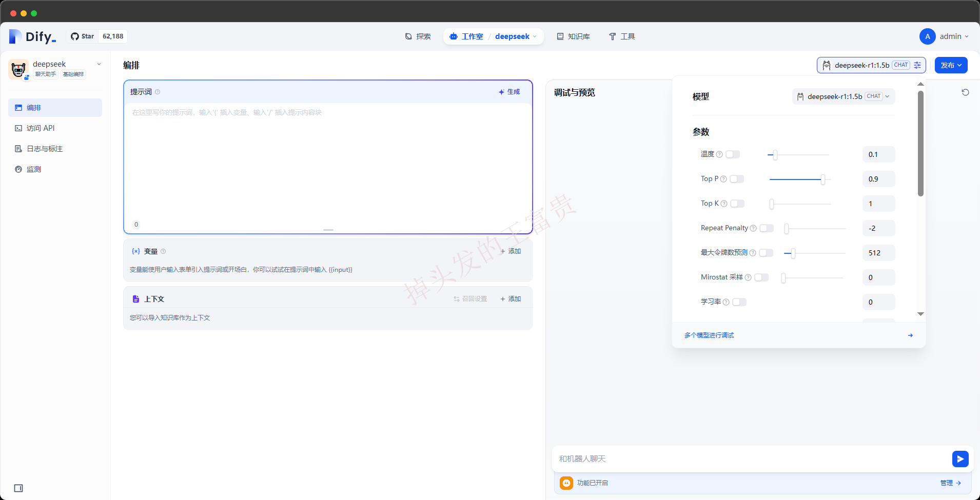Click the admin avatar icon
Viewport: 980px width, 500px height.
click(x=927, y=36)
